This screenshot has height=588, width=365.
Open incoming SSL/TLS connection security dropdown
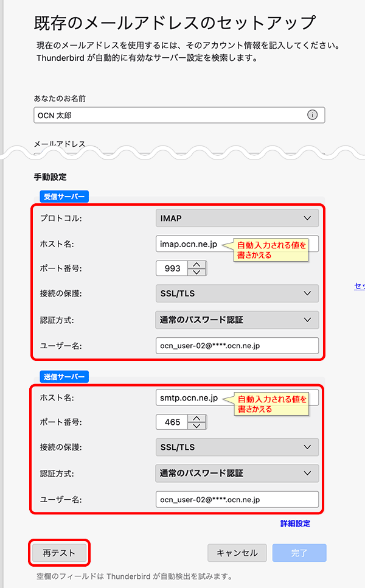237,293
